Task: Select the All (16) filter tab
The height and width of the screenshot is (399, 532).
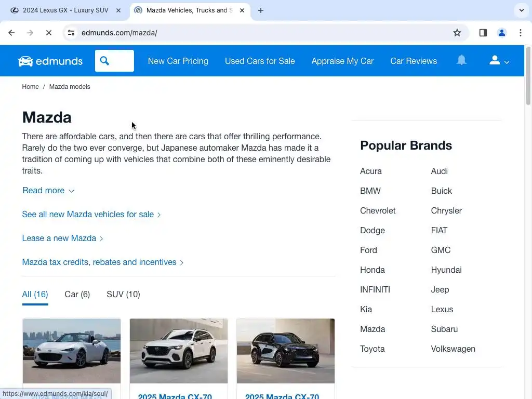Action: click(x=35, y=294)
